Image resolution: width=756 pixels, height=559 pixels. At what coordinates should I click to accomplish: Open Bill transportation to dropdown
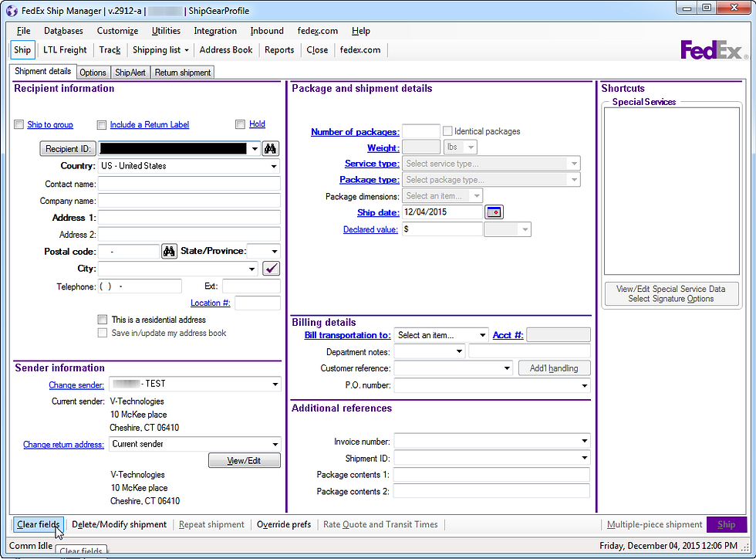pyautogui.click(x=482, y=335)
